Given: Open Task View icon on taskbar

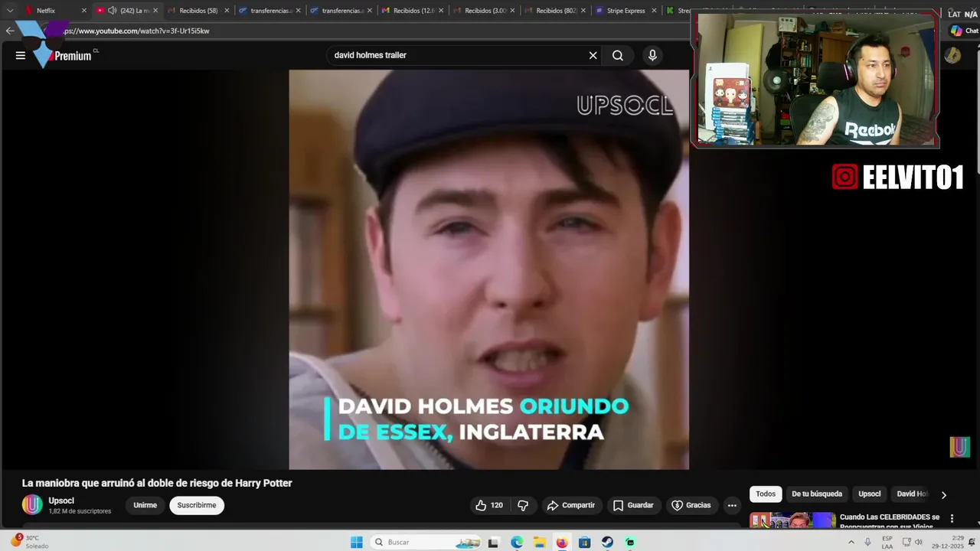Looking at the screenshot, I should click(x=494, y=542).
